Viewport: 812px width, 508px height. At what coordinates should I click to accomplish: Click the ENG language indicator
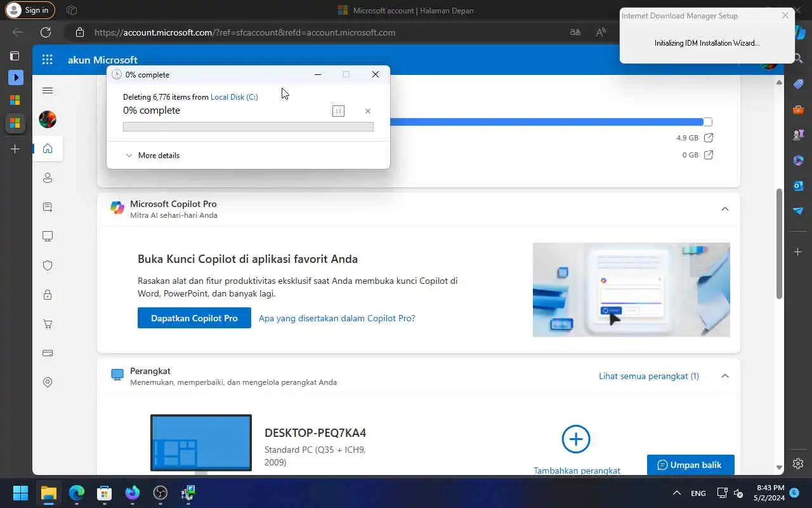[x=698, y=493]
